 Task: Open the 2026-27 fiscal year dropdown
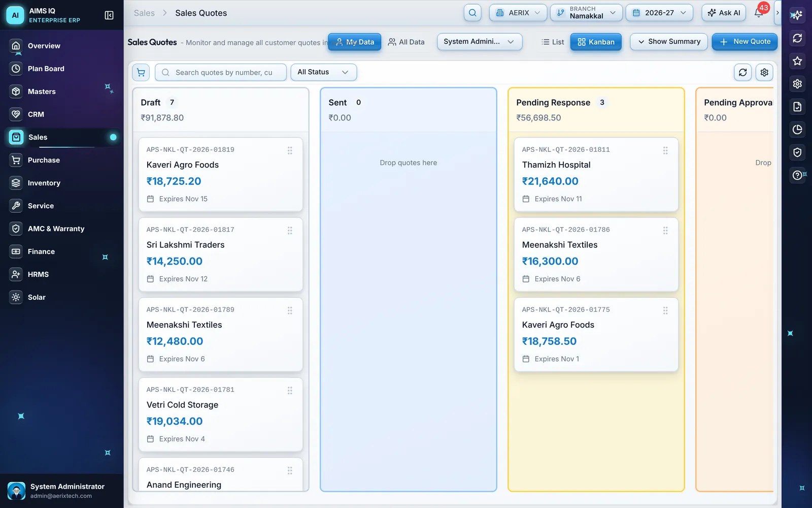[659, 13]
